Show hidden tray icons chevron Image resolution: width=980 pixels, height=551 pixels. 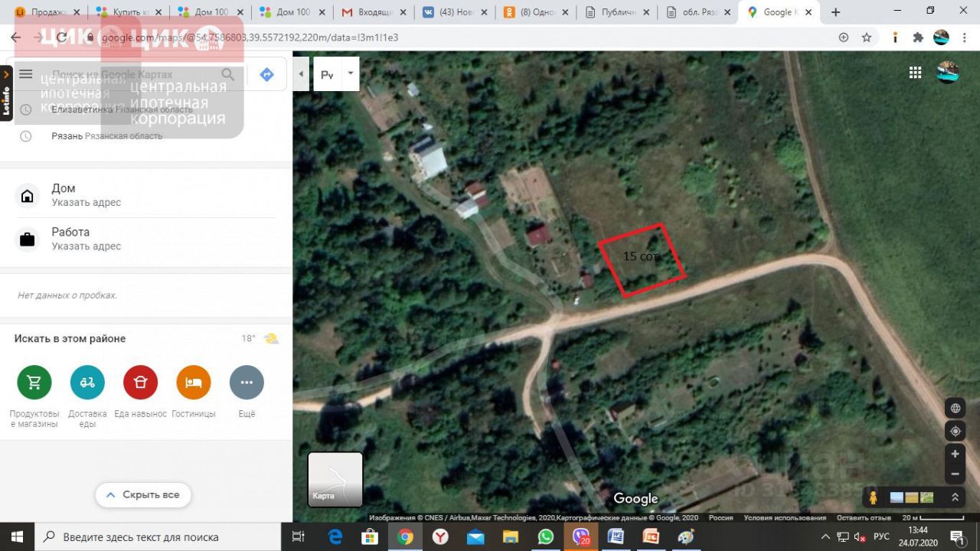[825, 536]
